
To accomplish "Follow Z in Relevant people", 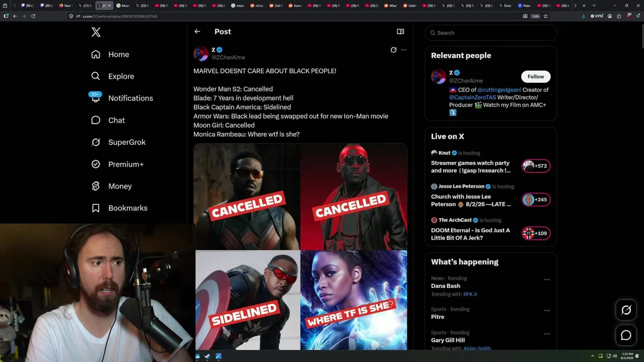I will [x=536, y=76].
